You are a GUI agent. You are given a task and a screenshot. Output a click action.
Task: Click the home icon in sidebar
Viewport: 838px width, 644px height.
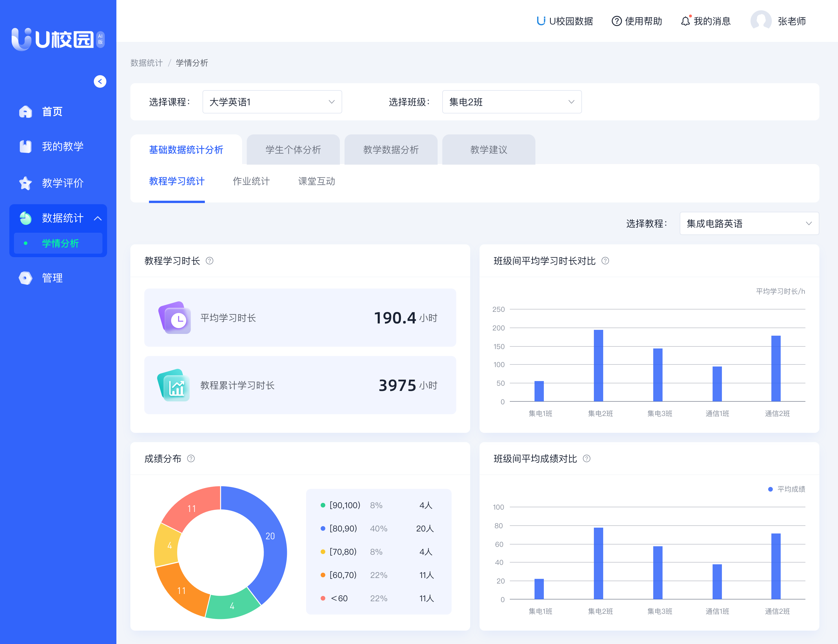[25, 111]
